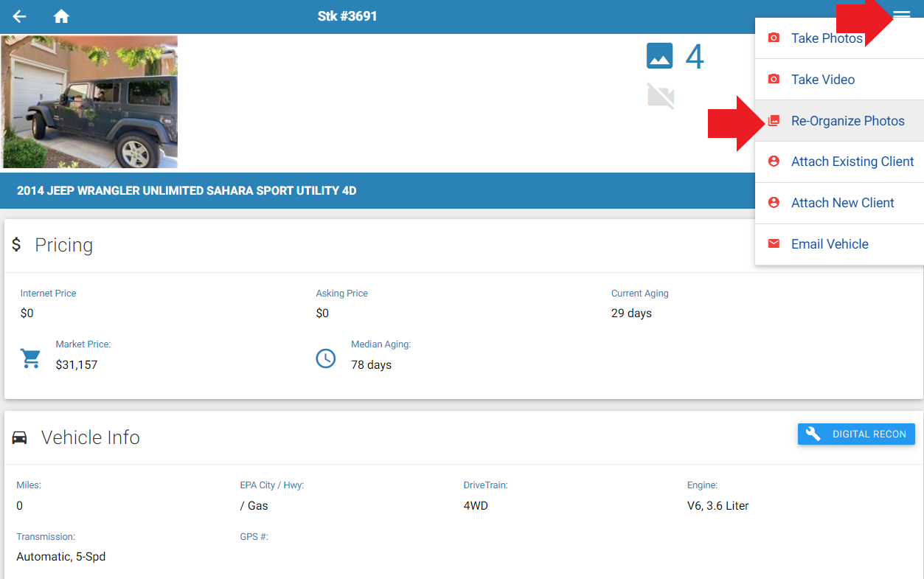Click the Pricing section heading

(64, 245)
